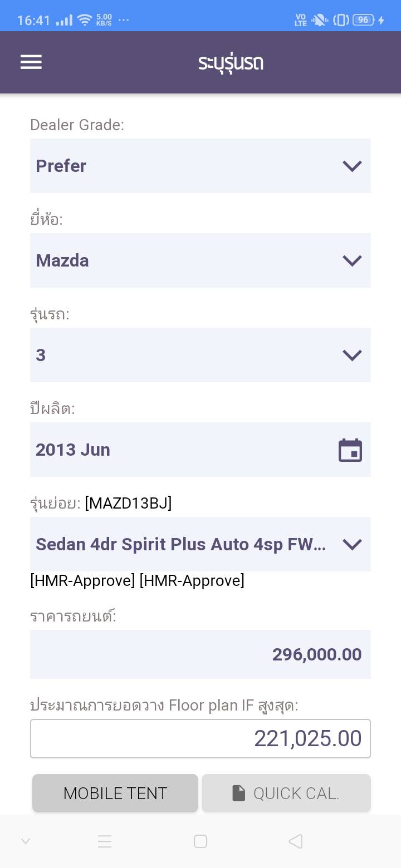The width and height of the screenshot is (401, 868).
Task: Select the 2013 Jun production date field
Action: click(178, 450)
